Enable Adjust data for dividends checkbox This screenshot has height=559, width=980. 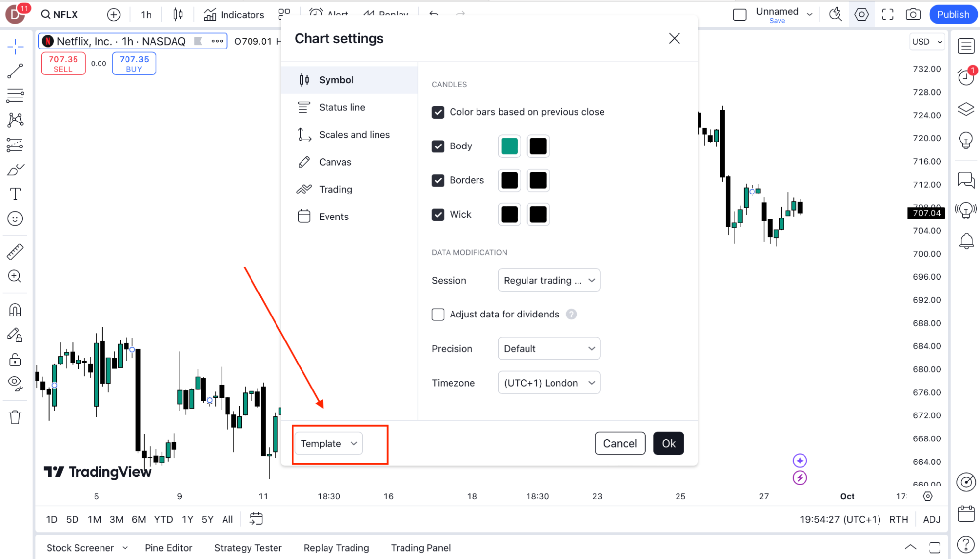pyautogui.click(x=438, y=315)
